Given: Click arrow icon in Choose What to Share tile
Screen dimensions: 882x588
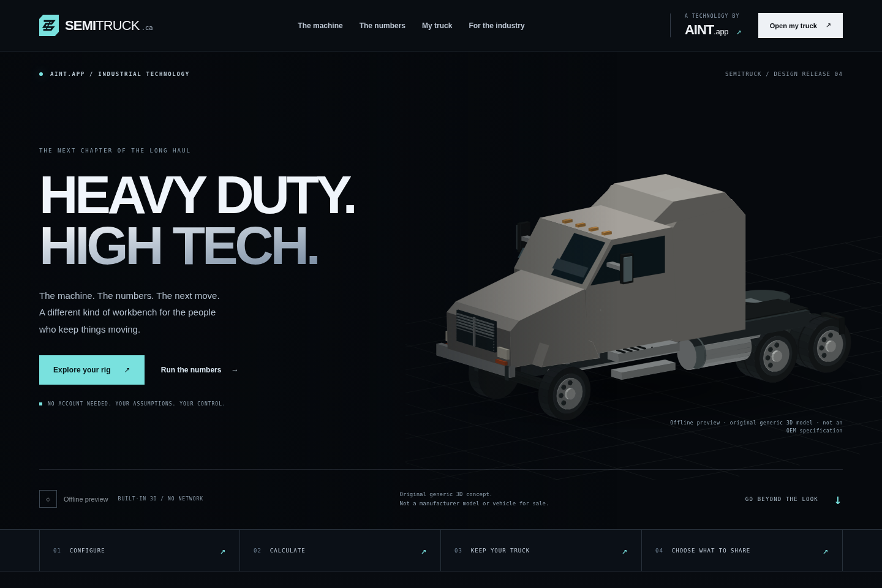Looking at the screenshot, I should click(826, 551).
